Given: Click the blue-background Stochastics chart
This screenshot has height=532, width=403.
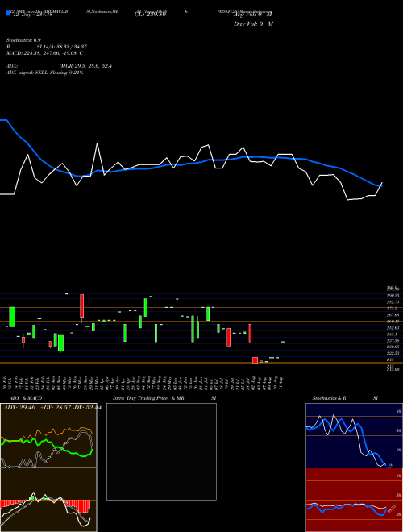Looking at the screenshot, I should [x=354, y=435].
